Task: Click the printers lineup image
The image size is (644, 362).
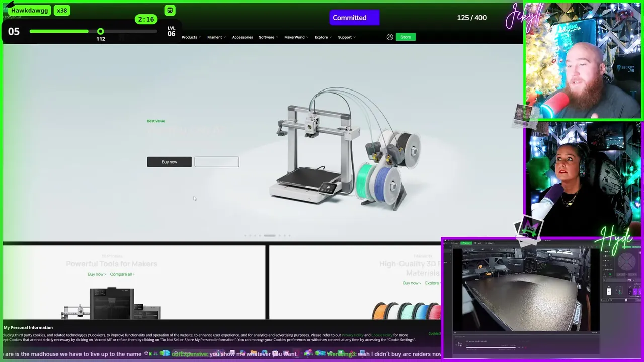Action: point(111,304)
